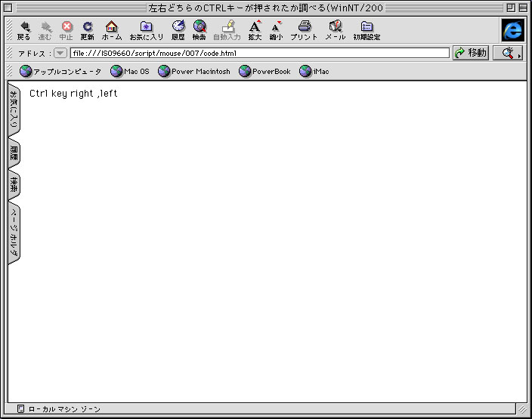Open the Power Macintosh favorites link
Viewport: 532px width, 419px height.
194,71
